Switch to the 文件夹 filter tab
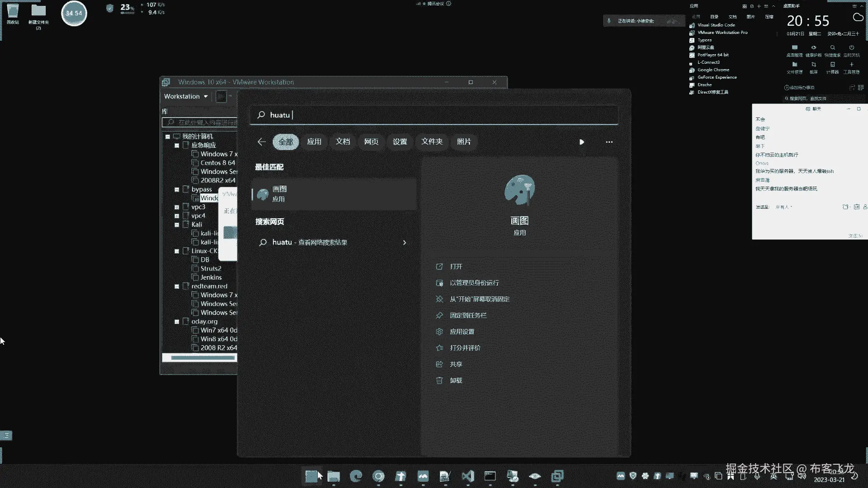Screen dimensions: 868x488 [432, 142]
